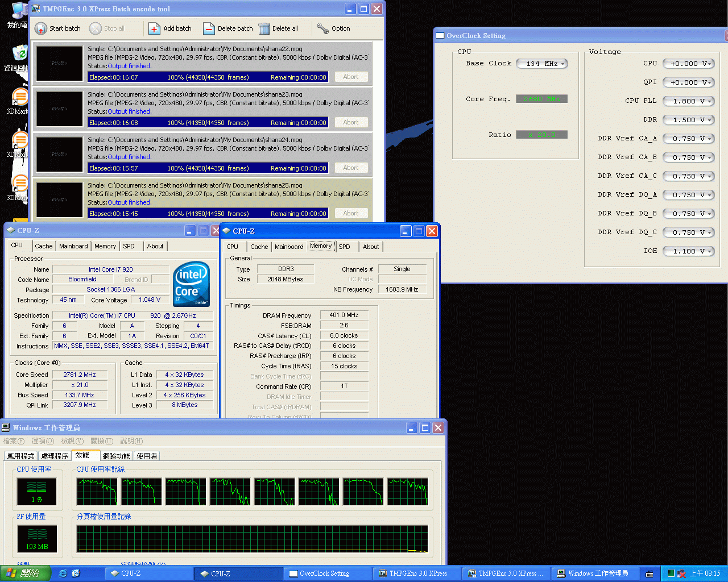Image resolution: width=728 pixels, height=582 pixels.
Task: Click the Start batch toolbar icon
Action: [x=40, y=28]
